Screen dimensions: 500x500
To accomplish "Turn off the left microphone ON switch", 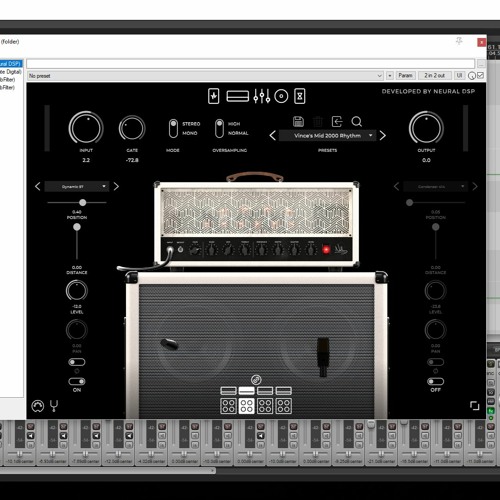I will tap(77, 381).
